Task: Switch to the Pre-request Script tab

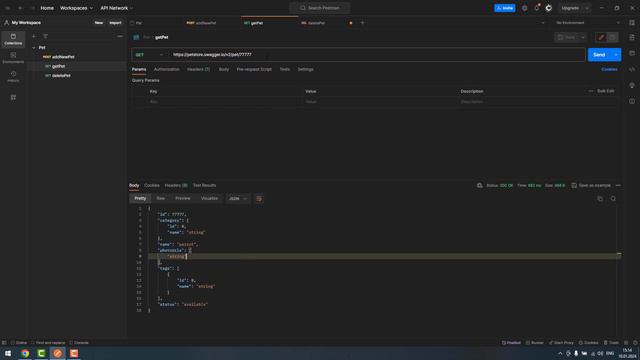Action: coord(254,69)
